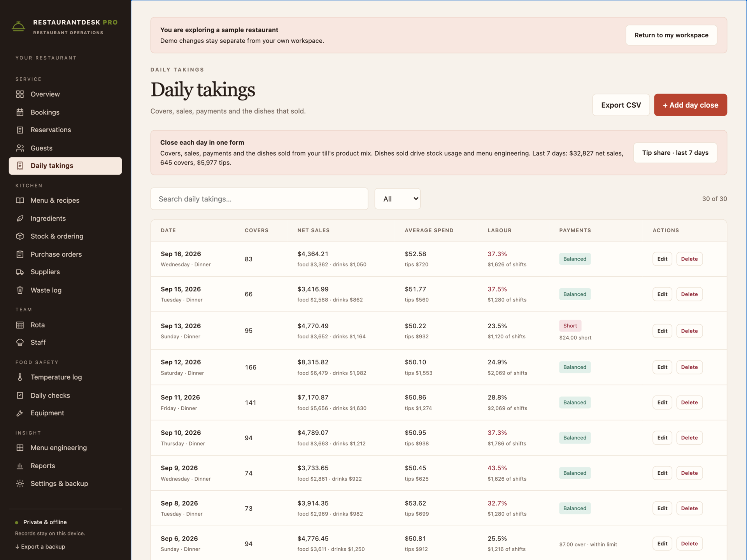
Task: Edit the Sep 10, 2026 entry
Action: (x=662, y=438)
